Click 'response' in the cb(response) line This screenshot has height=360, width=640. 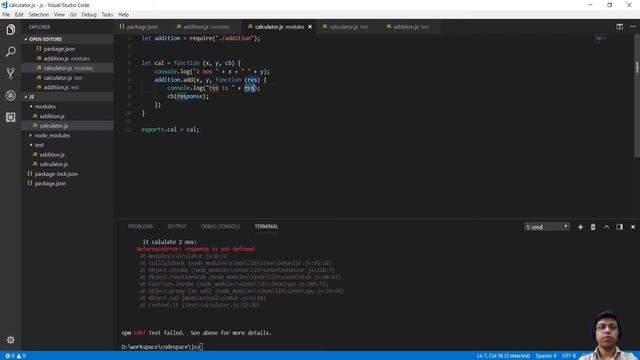point(190,97)
